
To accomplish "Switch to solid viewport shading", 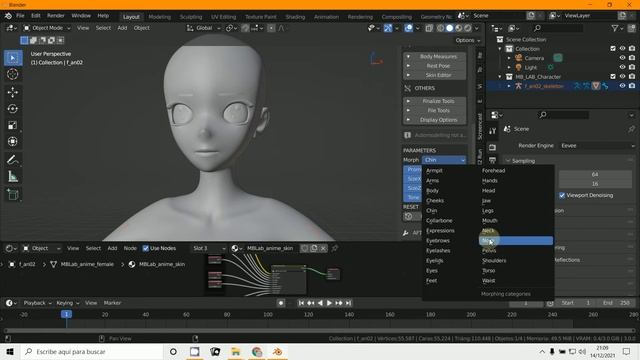I will coord(449,28).
